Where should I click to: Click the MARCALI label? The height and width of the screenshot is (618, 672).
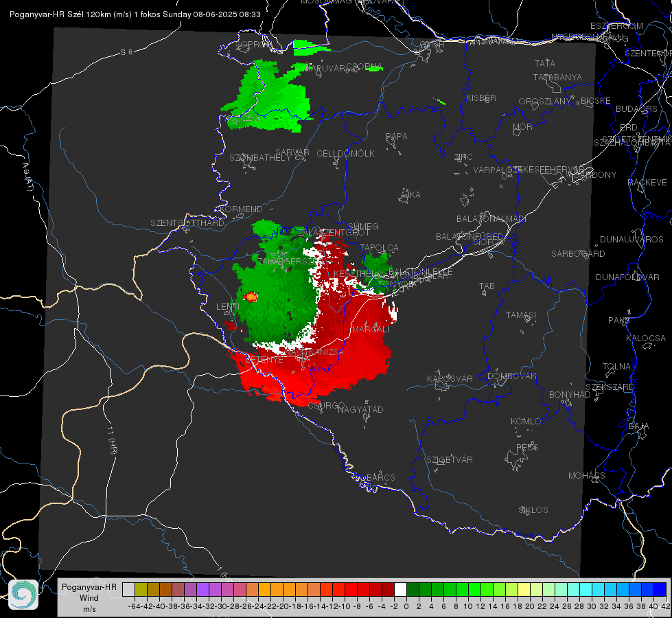tap(370, 330)
